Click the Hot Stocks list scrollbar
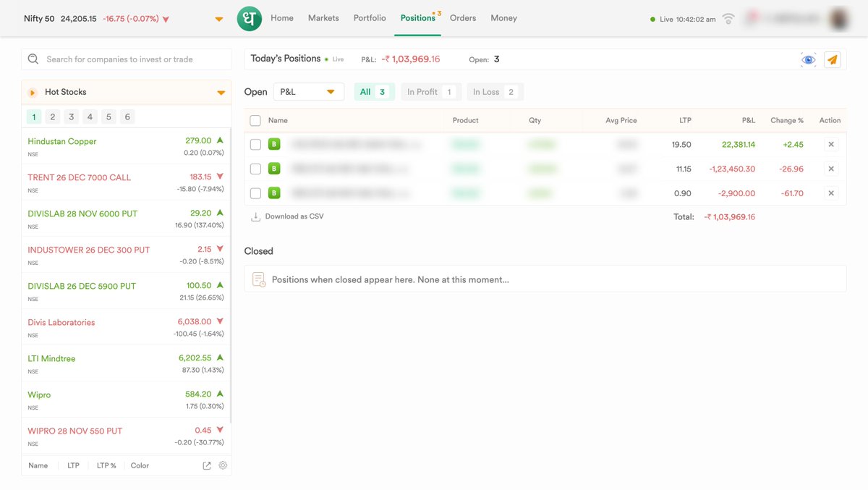This screenshot has height=490, width=868. (231, 275)
